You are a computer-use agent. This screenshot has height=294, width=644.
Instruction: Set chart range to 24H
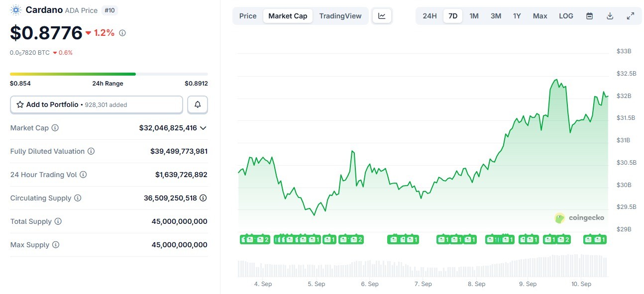429,16
